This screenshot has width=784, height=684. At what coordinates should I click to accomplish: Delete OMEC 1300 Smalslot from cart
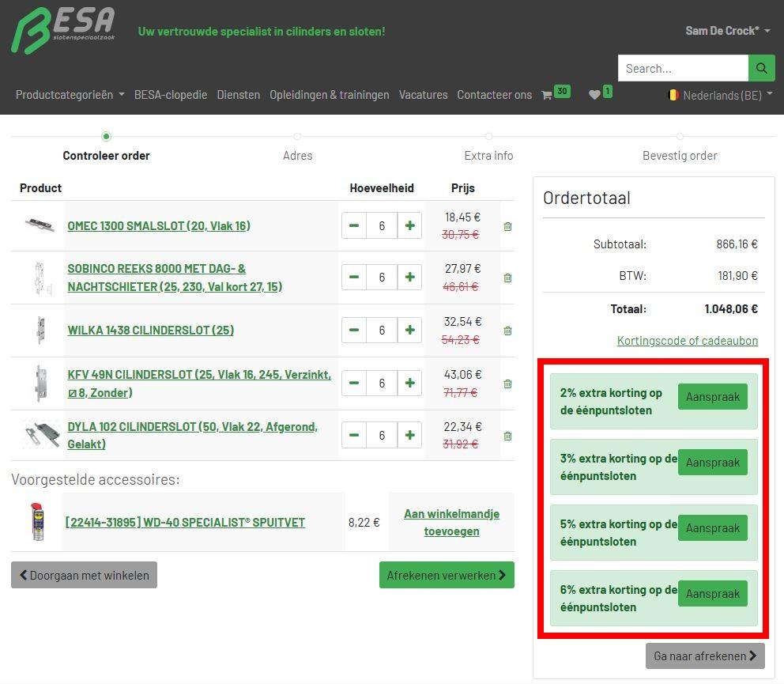507,226
